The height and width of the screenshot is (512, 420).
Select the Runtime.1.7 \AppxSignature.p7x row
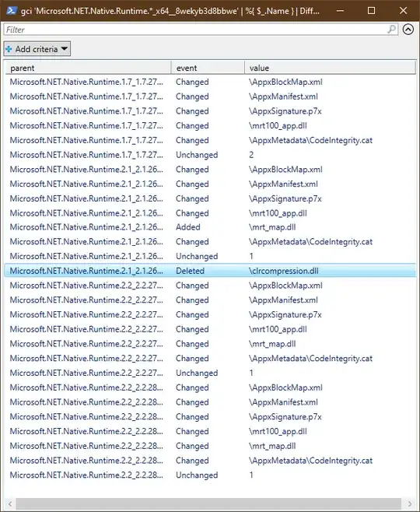coord(210,111)
